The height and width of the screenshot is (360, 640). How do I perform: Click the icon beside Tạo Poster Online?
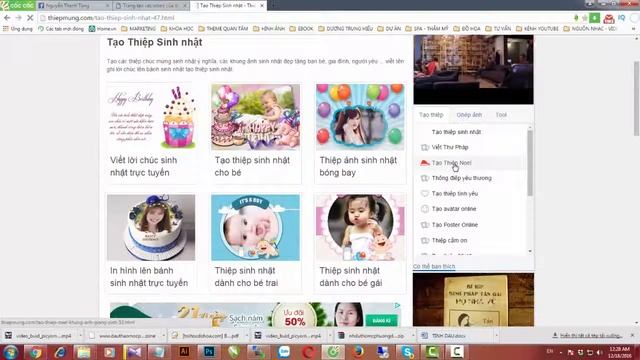point(424,225)
